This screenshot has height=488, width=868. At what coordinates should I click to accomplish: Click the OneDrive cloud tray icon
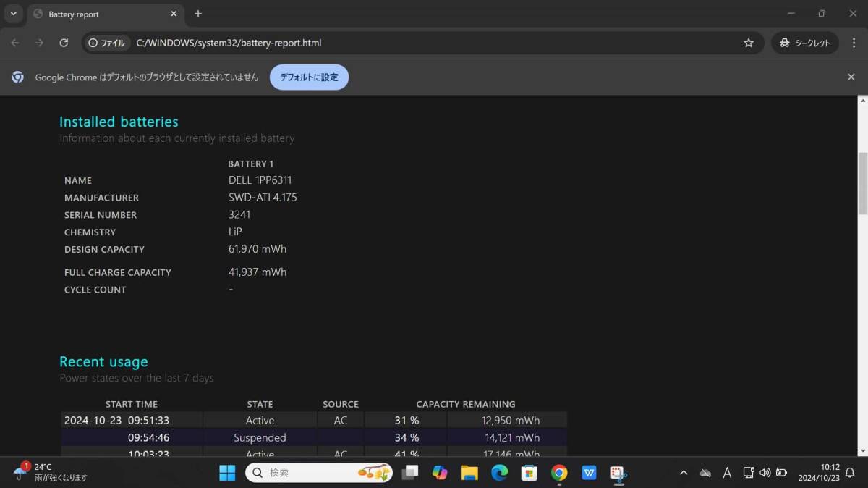click(x=705, y=473)
